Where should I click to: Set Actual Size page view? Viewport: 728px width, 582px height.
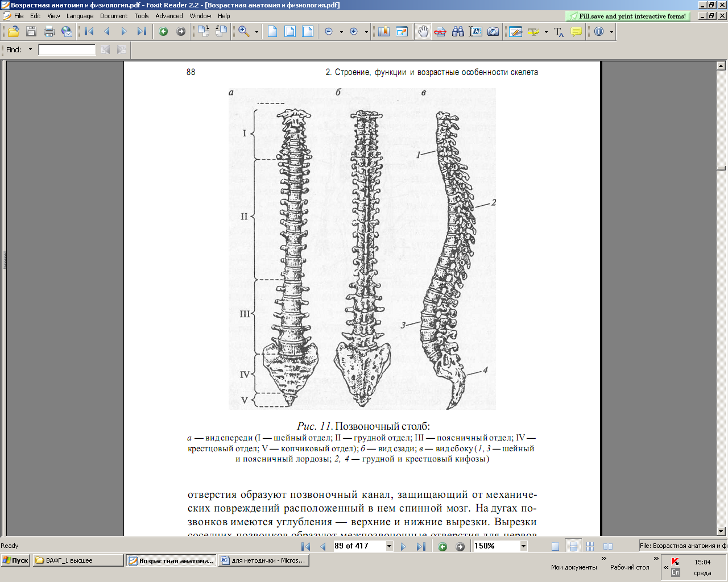point(272,32)
